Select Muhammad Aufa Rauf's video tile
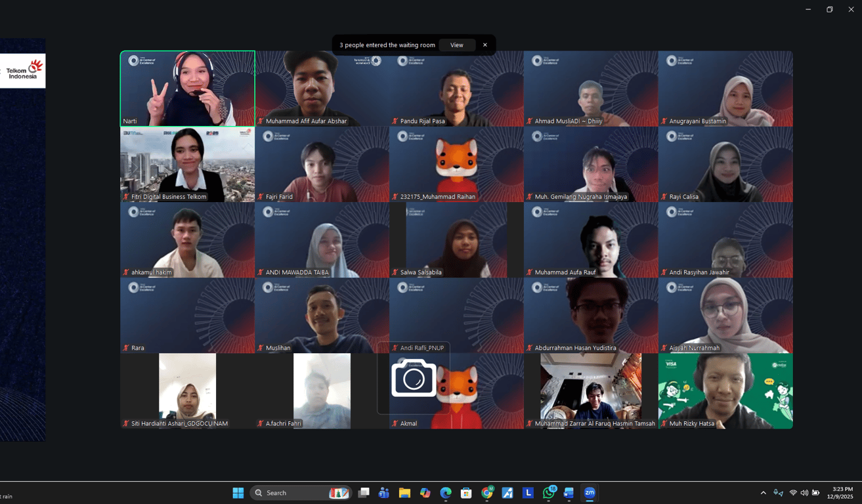Viewport: 862px width, 504px height. [591, 240]
